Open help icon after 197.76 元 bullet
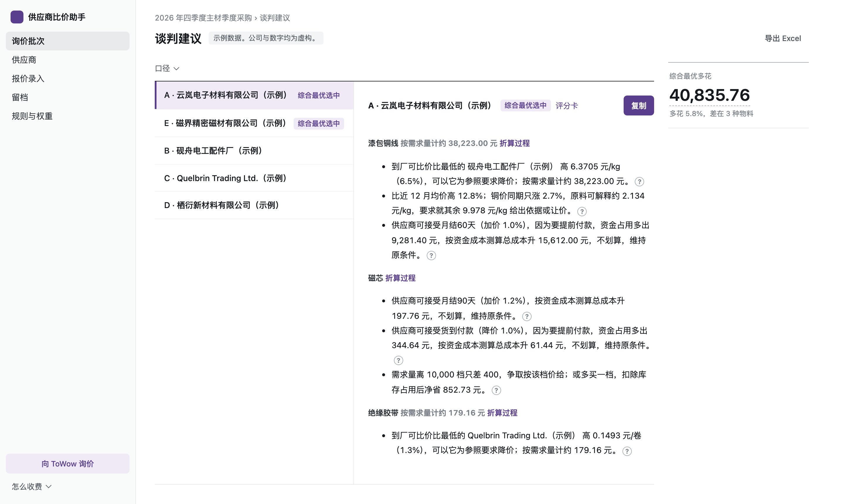 [526, 316]
